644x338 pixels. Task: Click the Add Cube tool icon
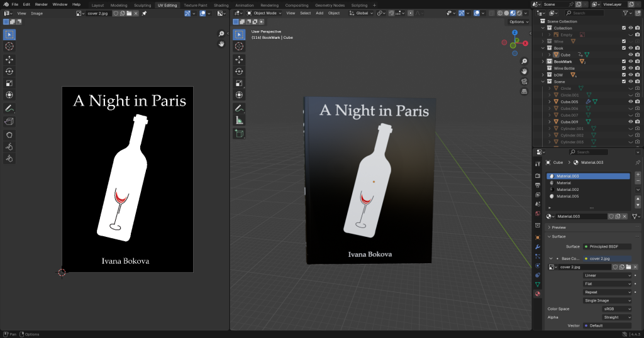pos(239,133)
